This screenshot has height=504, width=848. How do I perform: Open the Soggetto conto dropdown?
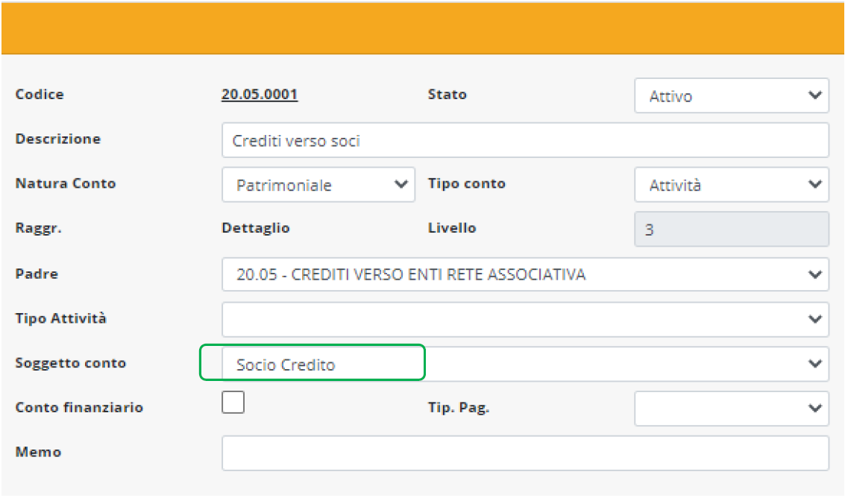click(524, 365)
